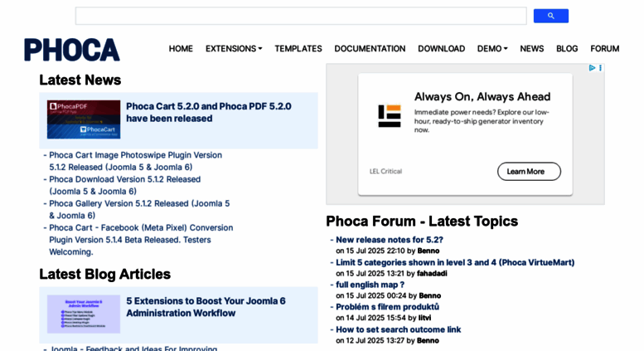Click author fahadadi under the forum topic

[432, 273]
